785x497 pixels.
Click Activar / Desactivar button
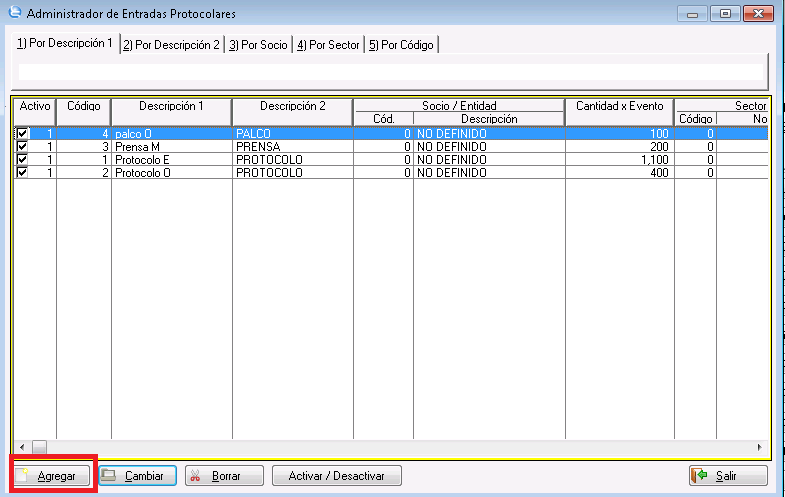coord(336,476)
